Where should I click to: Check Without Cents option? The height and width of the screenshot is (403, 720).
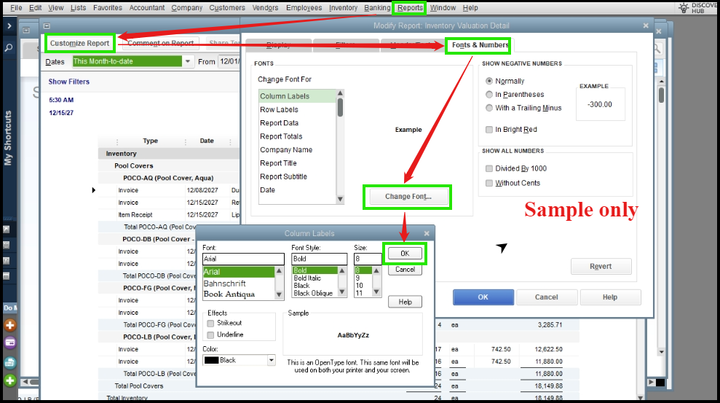[489, 183]
